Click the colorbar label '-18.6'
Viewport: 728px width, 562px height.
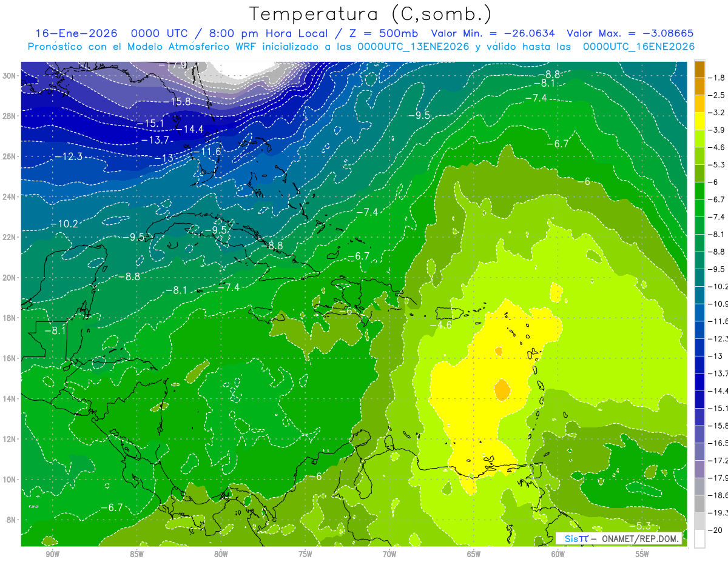[x=718, y=495]
